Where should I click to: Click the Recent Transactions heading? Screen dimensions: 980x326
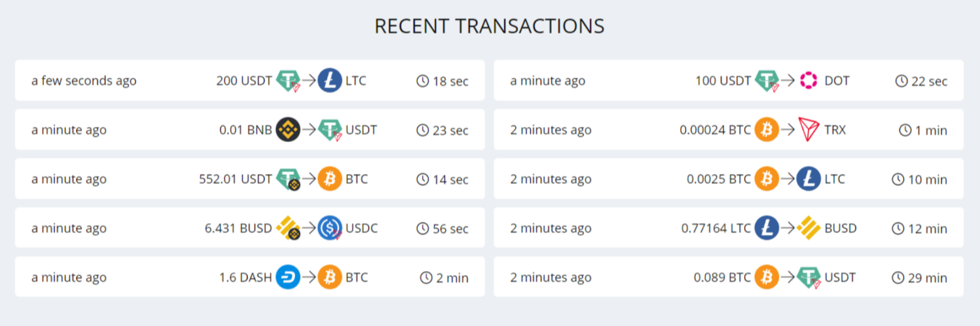(x=489, y=26)
